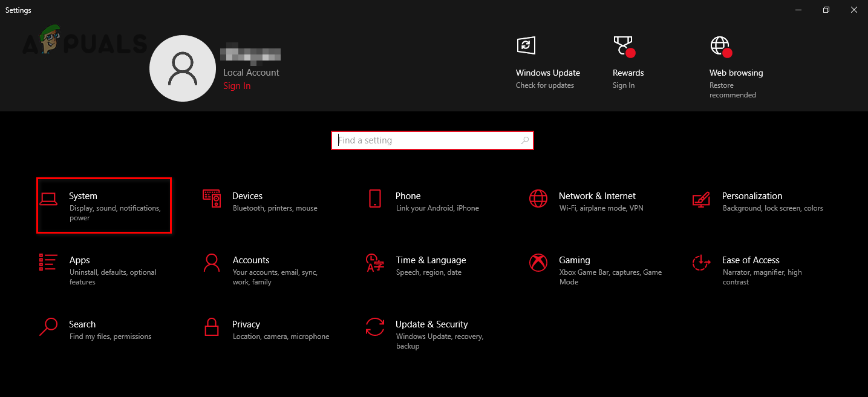Click the Accounts label
Image resolution: width=868 pixels, height=397 pixels.
tap(251, 260)
